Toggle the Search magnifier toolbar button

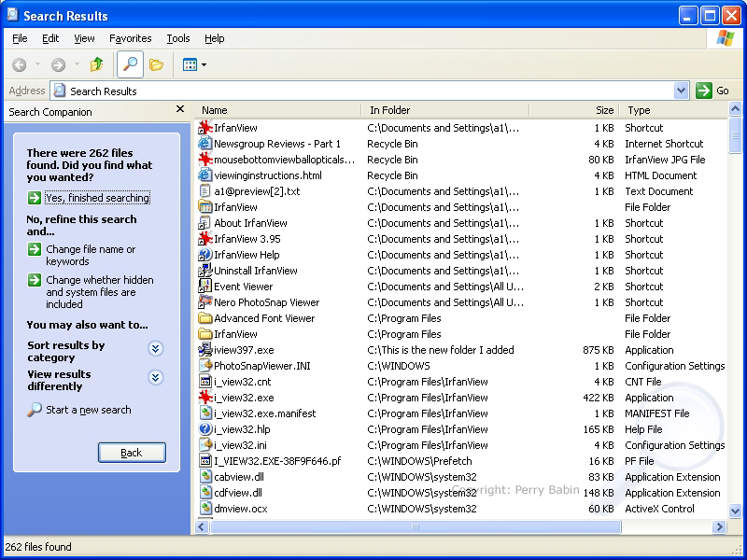pos(130,64)
